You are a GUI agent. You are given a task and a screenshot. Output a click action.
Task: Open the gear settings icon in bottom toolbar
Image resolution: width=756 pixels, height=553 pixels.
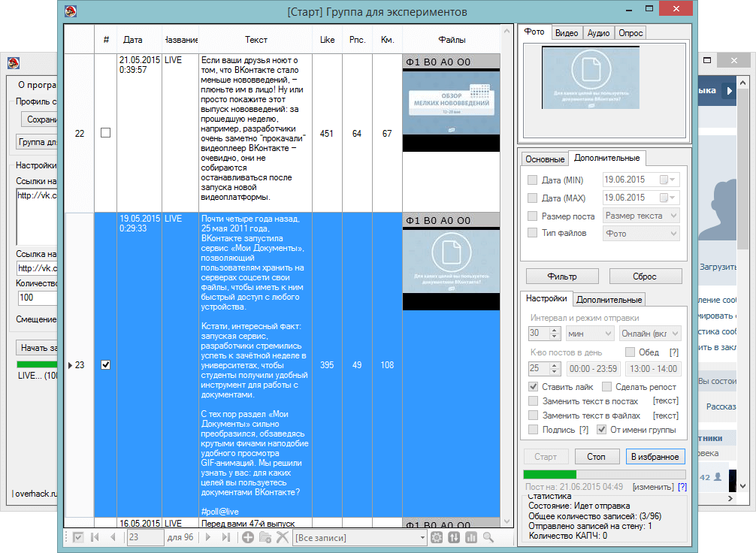click(437, 537)
